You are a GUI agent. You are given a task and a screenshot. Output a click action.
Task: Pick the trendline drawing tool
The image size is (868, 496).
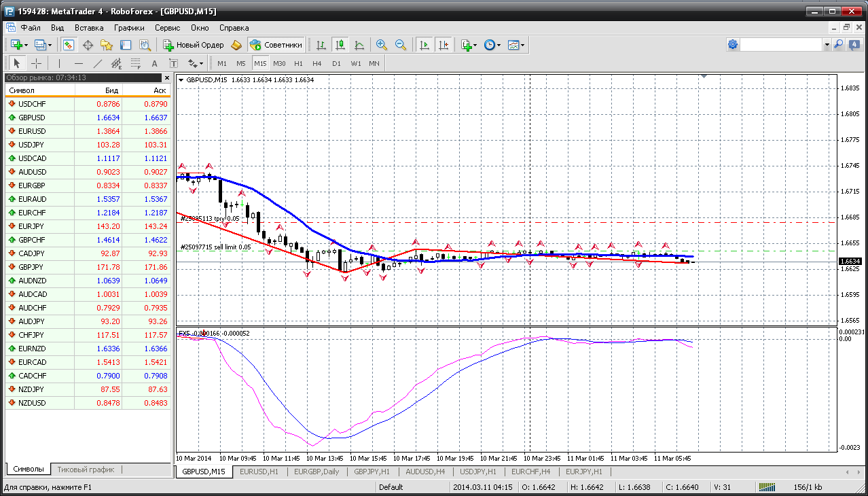[97, 63]
